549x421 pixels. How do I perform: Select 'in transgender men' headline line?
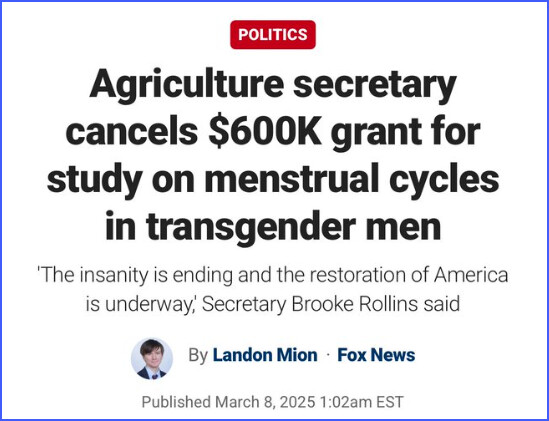click(273, 226)
